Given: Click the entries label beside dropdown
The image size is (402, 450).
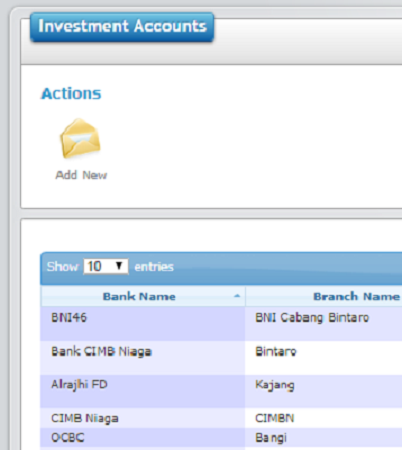Looking at the screenshot, I should pyautogui.click(x=154, y=267).
